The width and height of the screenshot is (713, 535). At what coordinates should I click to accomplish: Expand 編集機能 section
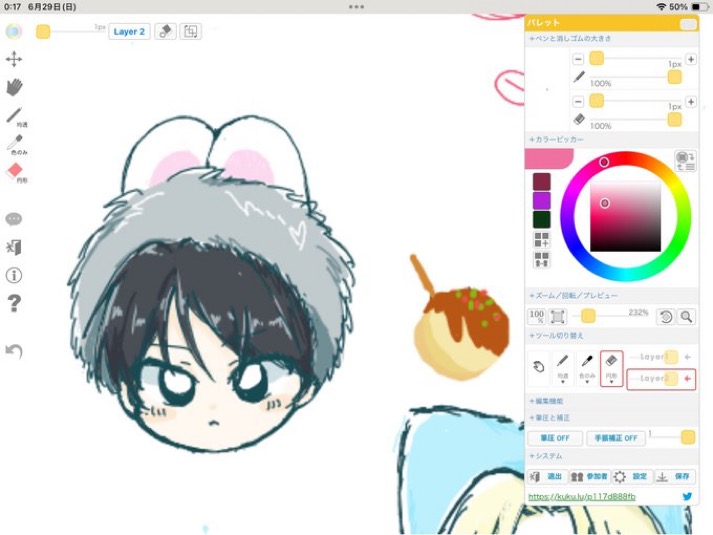[612, 401]
